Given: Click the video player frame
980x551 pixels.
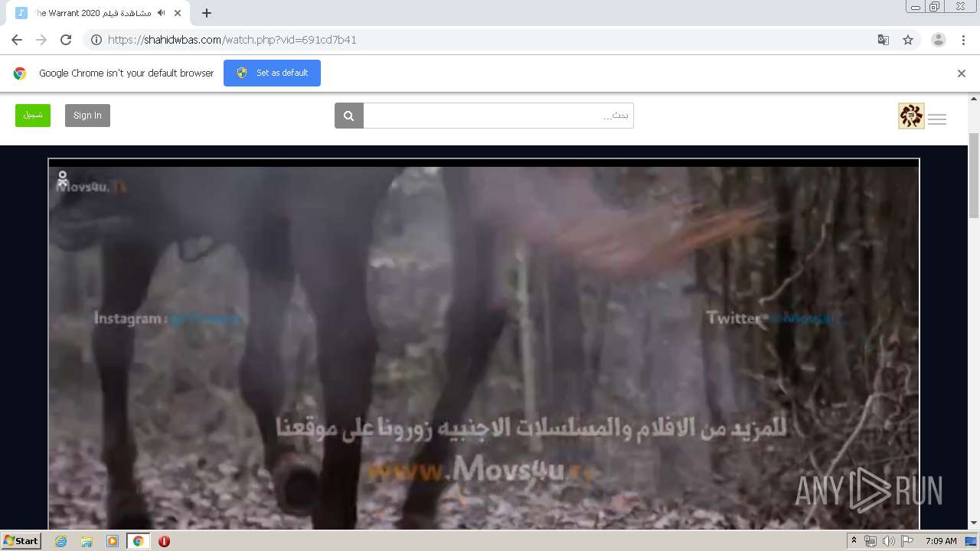Looking at the screenshot, I should [x=484, y=344].
